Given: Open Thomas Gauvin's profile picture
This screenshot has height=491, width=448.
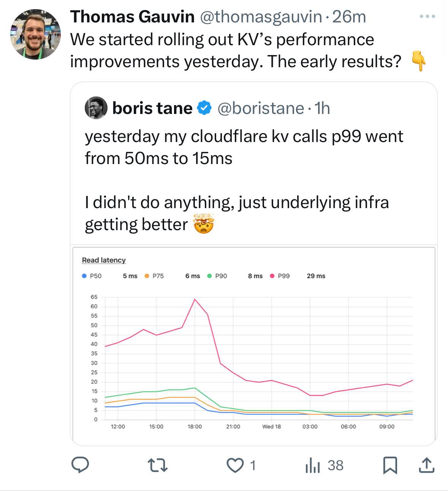Looking at the screenshot, I should coord(35,35).
